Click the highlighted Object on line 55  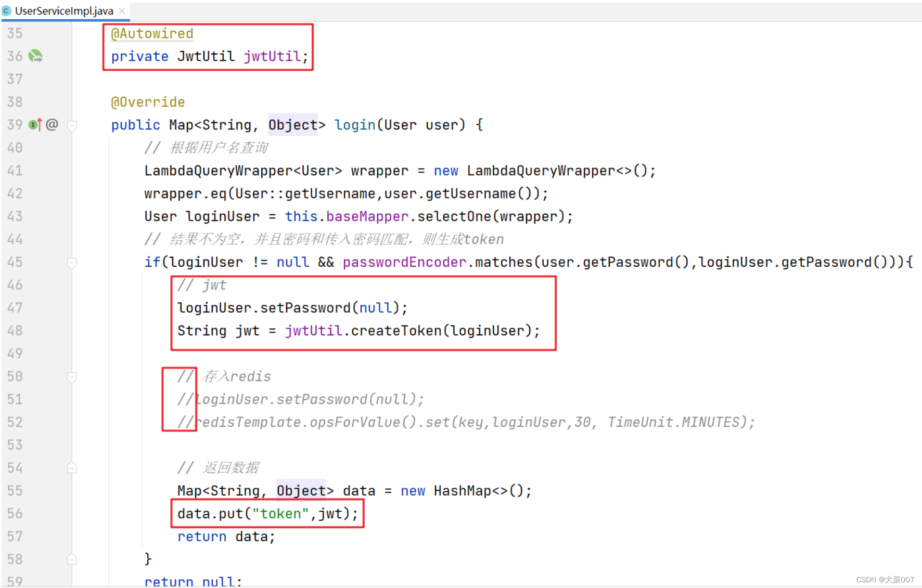point(301,491)
